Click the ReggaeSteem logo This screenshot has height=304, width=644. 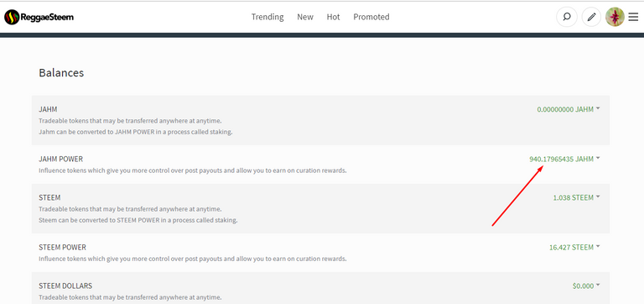[x=39, y=18]
